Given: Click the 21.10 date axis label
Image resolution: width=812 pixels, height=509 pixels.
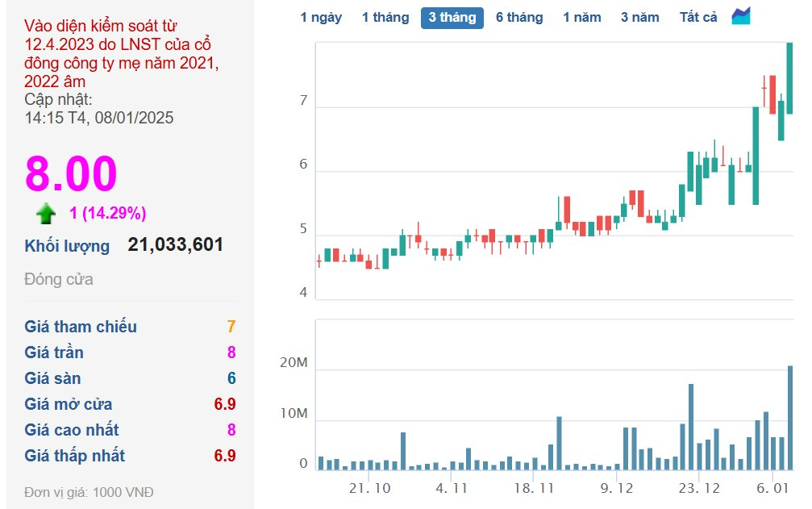Looking at the screenshot, I should [x=369, y=488].
